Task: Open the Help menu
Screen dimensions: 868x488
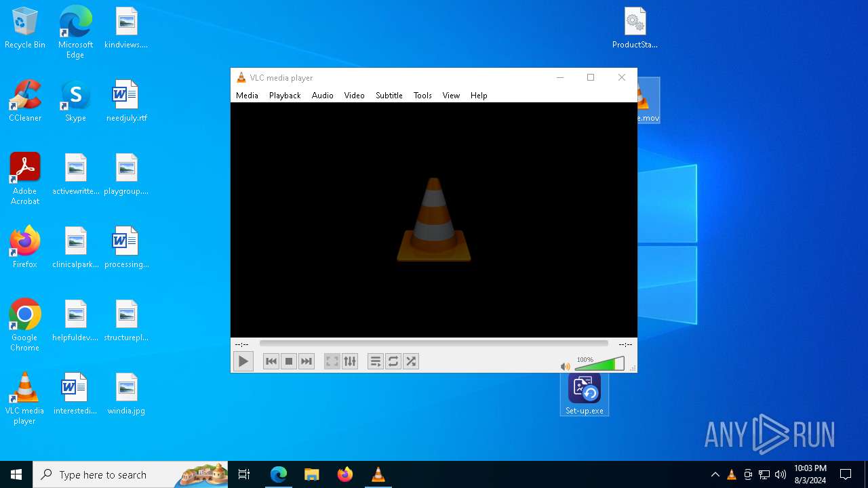Action: (x=479, y=96)
